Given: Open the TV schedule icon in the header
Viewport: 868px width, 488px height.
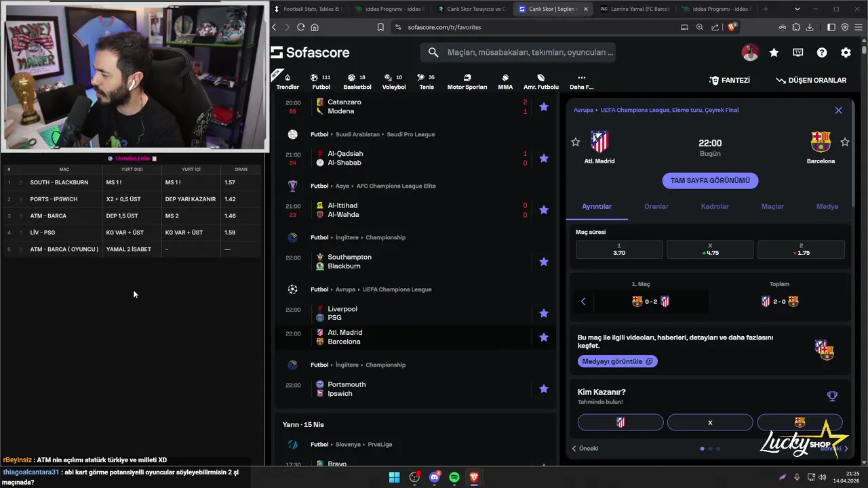Looking at the screenshot, I should pyautogui.click(x=797, y=52).
